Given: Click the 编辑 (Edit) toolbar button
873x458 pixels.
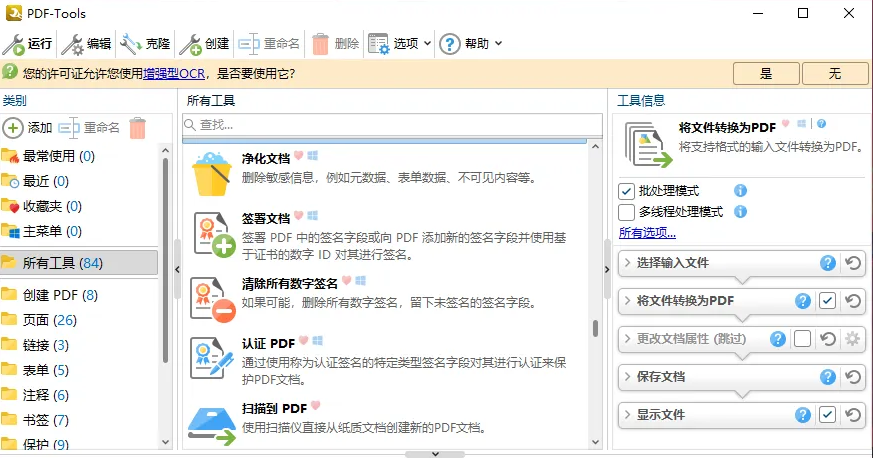Looking at the screenshot, I should (x=86, y=44).
